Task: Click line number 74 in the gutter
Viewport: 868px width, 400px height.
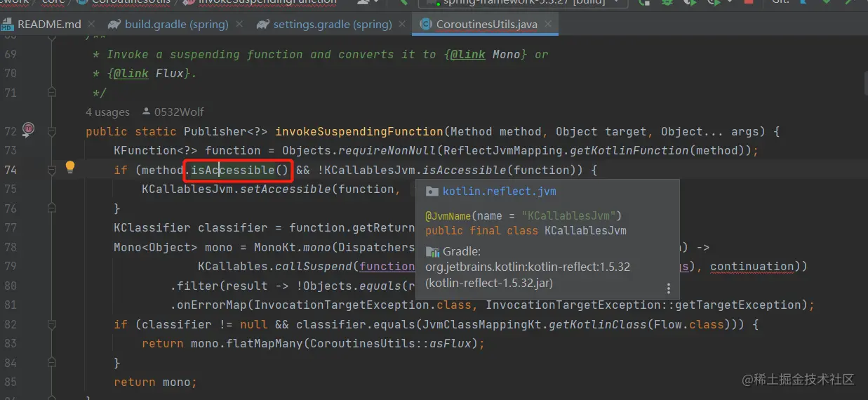Action: point(10,170)
